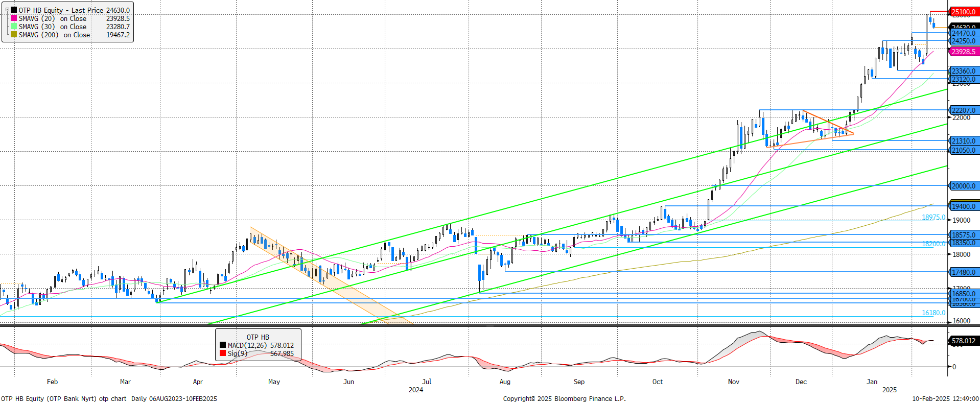The image size is (980, 403).
Task: Click the 2025 year label
Action: coord(890,390)
